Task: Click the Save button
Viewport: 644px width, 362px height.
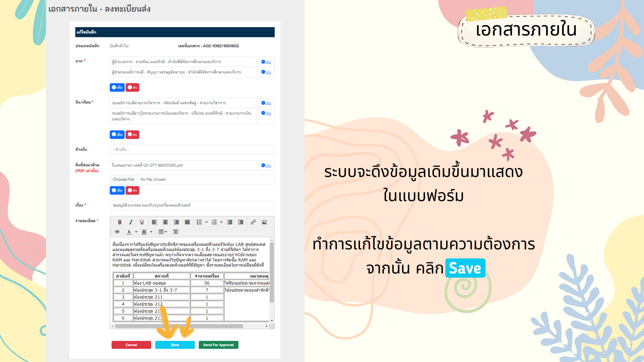Action: [175, 345]
